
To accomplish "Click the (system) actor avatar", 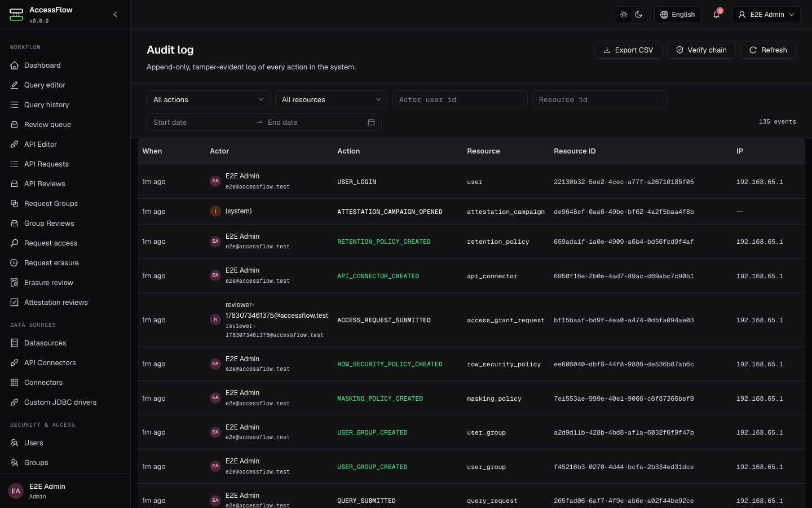I will (x=215, y=211).
